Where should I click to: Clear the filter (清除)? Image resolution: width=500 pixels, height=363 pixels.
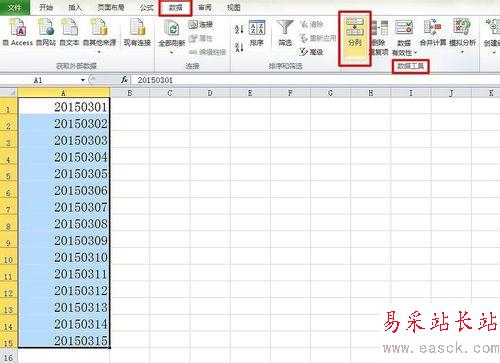point(312,24)
